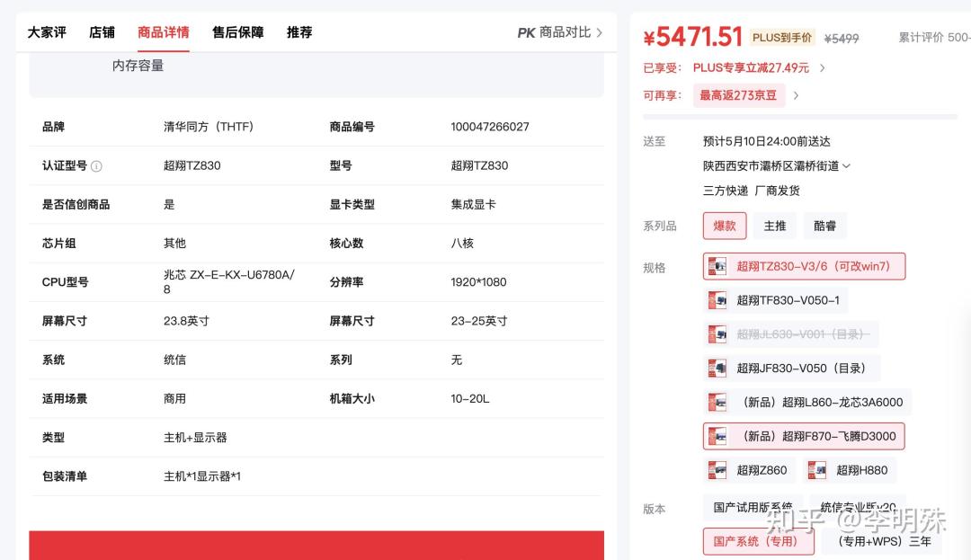Viewport: 971px width, 560px height.
Task: Click chassis size value 10-20L
Action: tap(470, 398)
